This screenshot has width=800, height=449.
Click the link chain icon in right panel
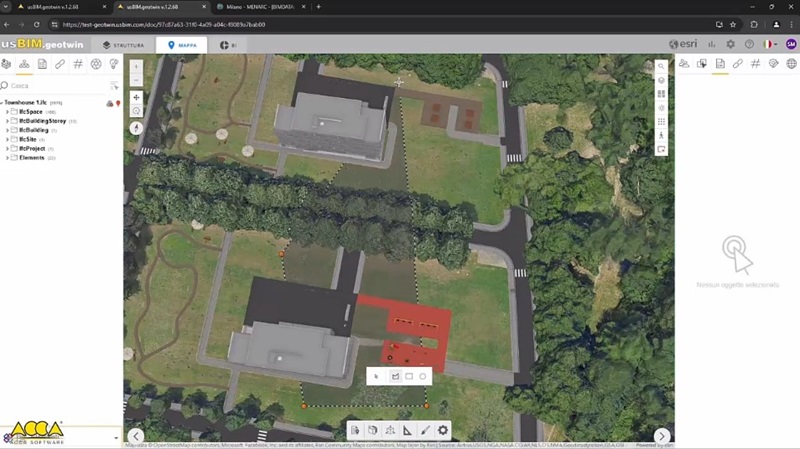coord(738,64)
